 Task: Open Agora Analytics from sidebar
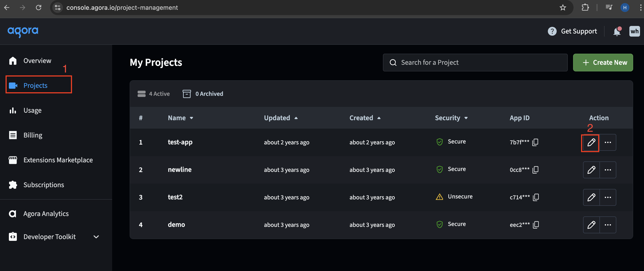point(46,213)
